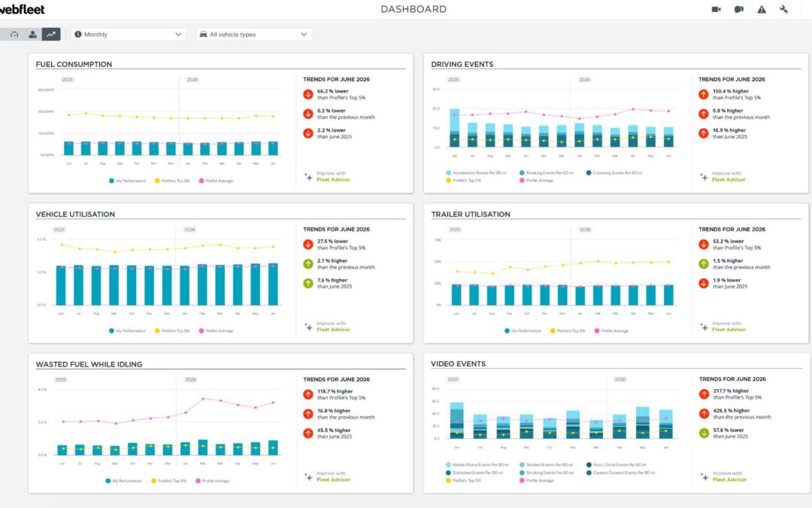Click sparkle icon in Fuel Consumption card
The width and height of the screenshot is (812, 508).
tap(308, 177)
